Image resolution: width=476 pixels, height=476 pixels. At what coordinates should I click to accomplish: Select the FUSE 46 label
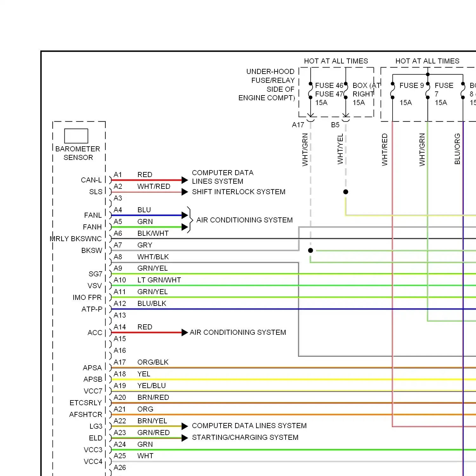329,86
